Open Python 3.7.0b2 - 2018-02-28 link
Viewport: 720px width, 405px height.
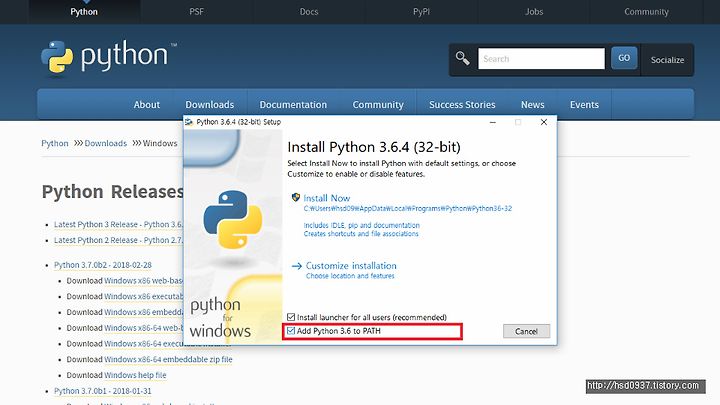click(103, 265)
